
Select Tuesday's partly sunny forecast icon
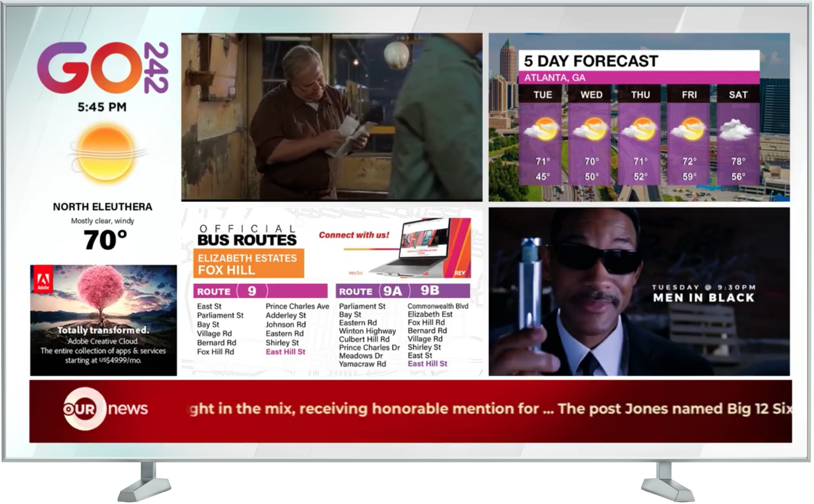click(542, 129)
